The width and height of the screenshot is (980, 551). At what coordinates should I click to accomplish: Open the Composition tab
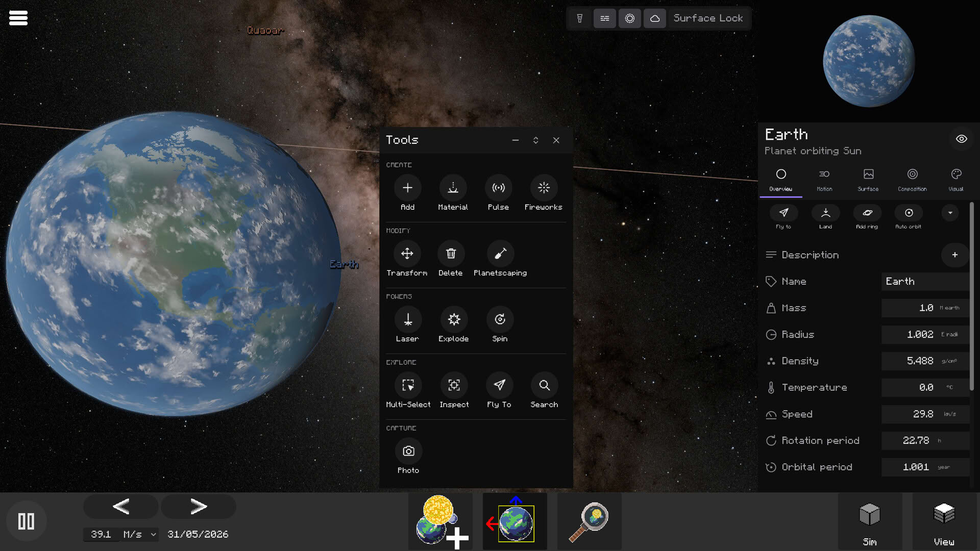[x=912, y=180]
